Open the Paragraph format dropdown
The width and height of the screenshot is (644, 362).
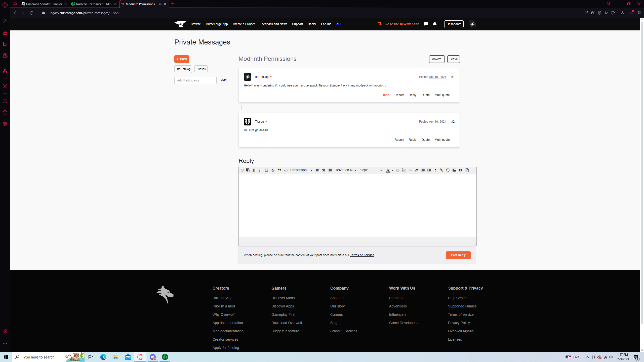[301, 170]
